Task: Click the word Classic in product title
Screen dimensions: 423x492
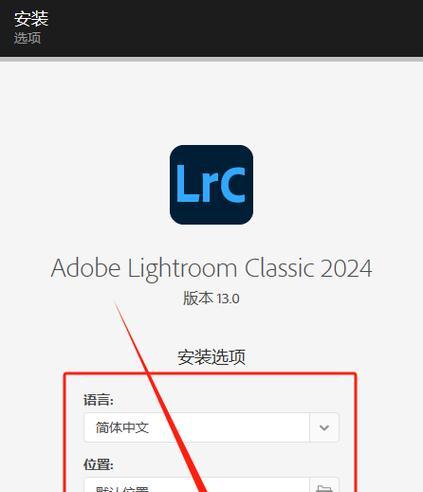Action: click(279, 268)
